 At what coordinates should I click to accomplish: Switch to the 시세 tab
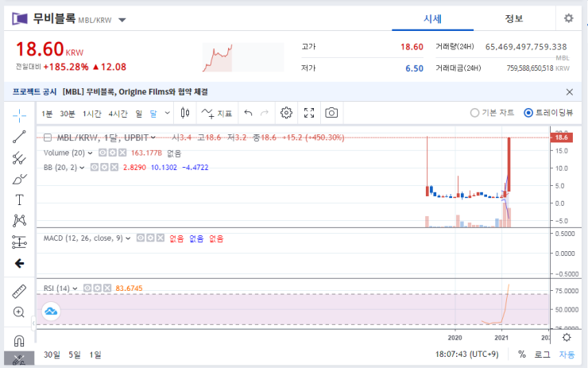433,19
